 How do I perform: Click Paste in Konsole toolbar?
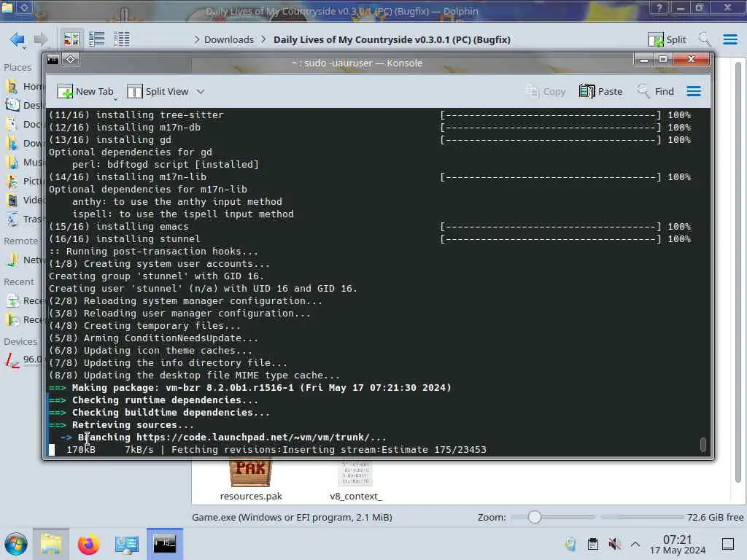[600, 91]
